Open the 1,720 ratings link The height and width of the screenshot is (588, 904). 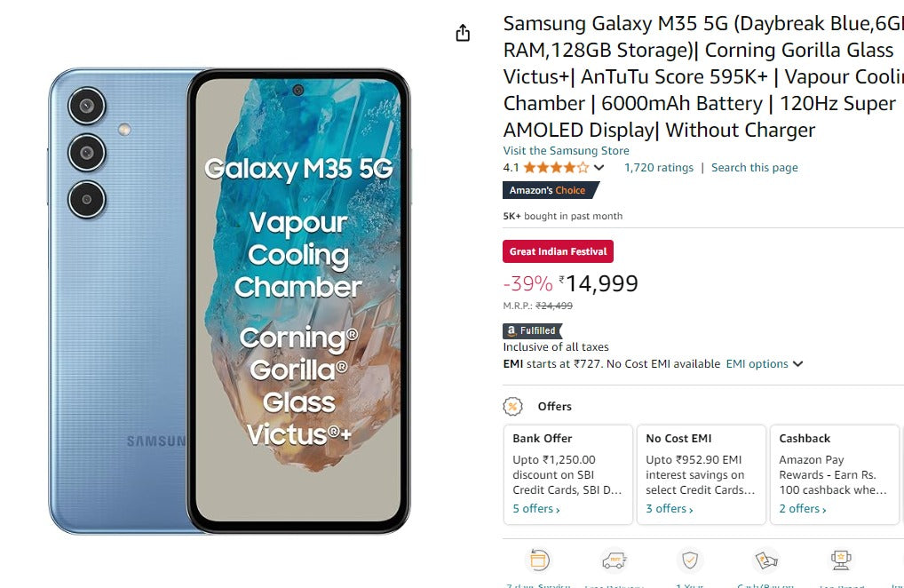658,168
